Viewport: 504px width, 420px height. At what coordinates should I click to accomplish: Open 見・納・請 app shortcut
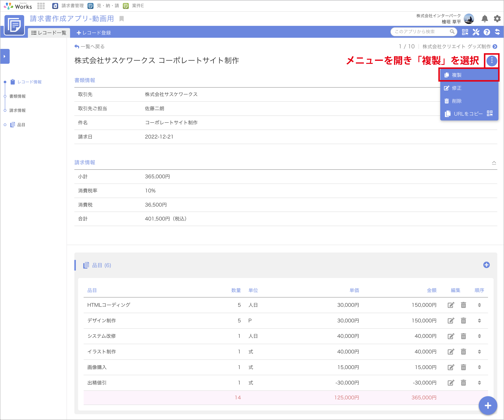tap(104, 6)
